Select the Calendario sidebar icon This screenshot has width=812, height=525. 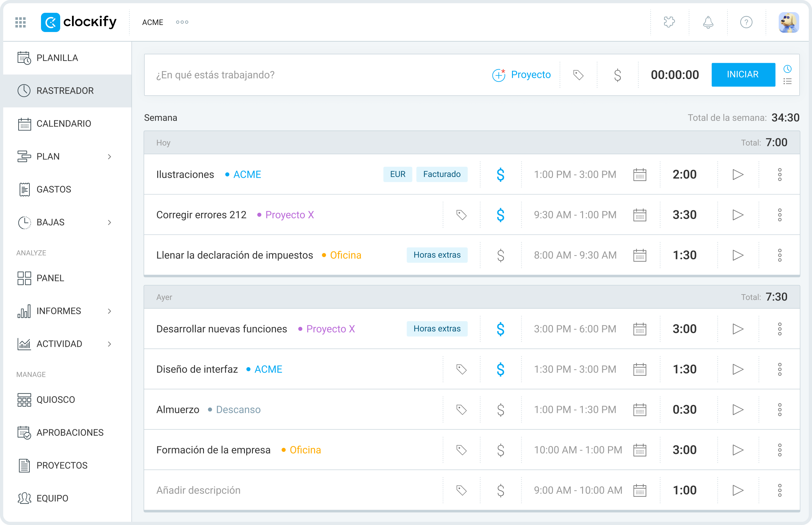tap(24, 124)
